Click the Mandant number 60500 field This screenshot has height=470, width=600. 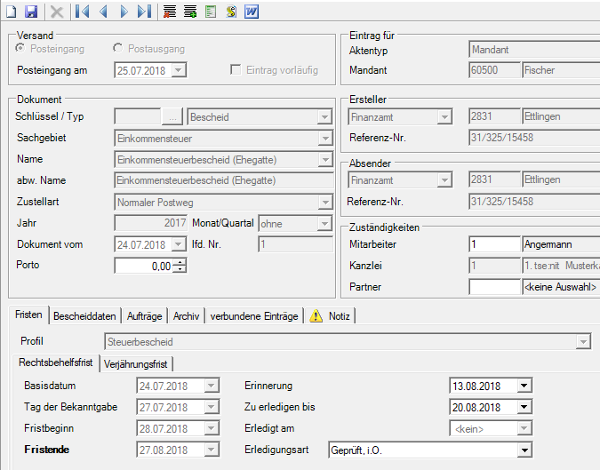tap(494, 70)
